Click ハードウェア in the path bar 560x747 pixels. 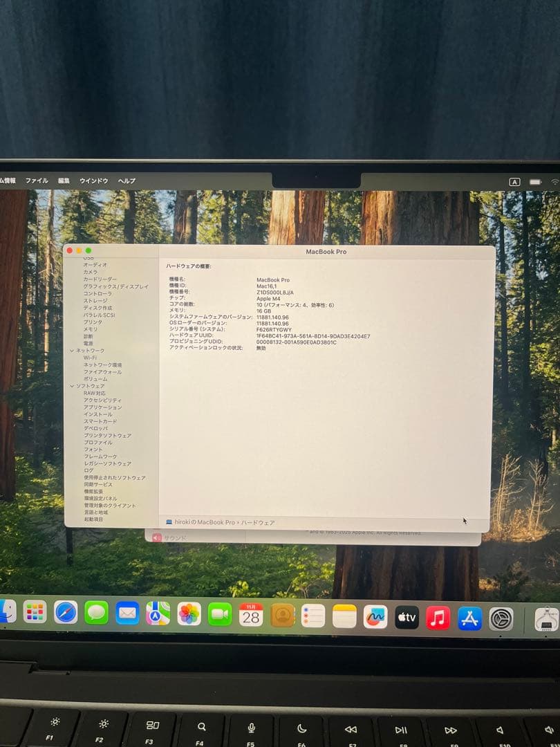[258, 523]
